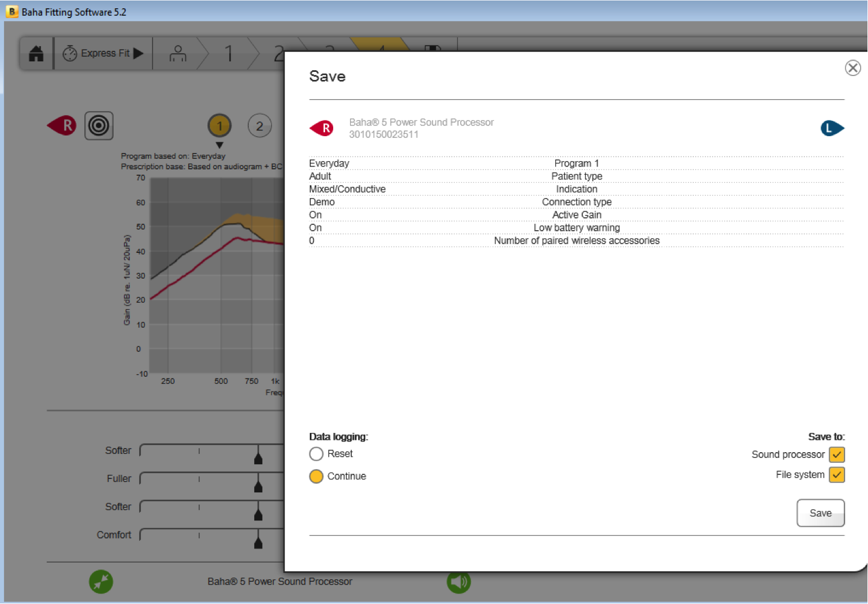Go to fitting step 1
Image resolution: width=868 pixels, height=604 pixels.
[x=229, y=54]
